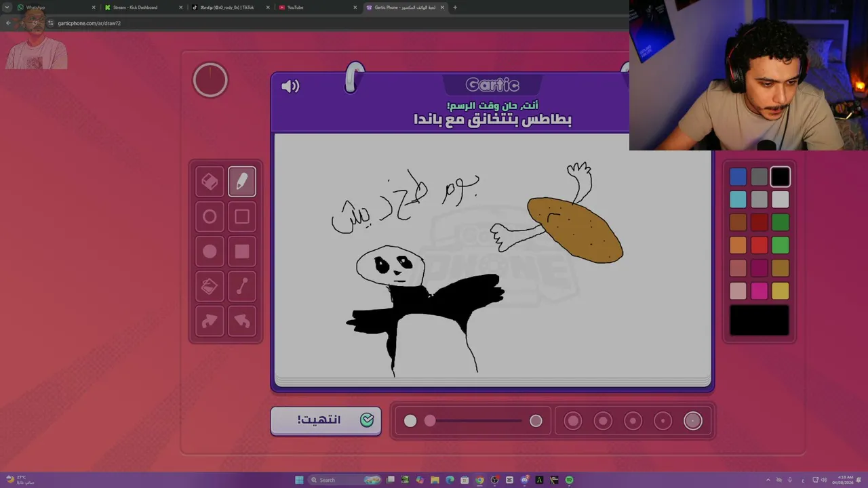Pick the salmon color swatch
The image size is (868, 488).
(738, 268)
